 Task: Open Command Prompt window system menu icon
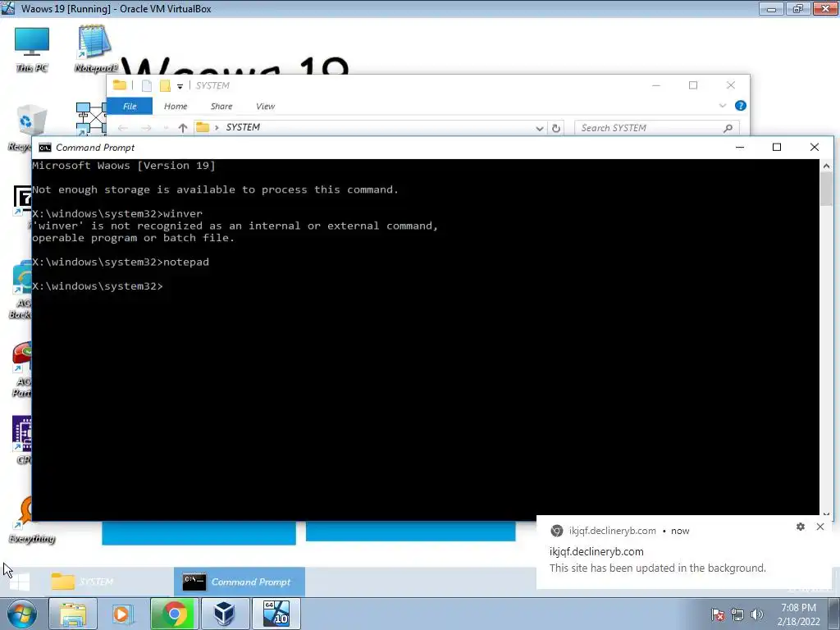tap(45, 148)
